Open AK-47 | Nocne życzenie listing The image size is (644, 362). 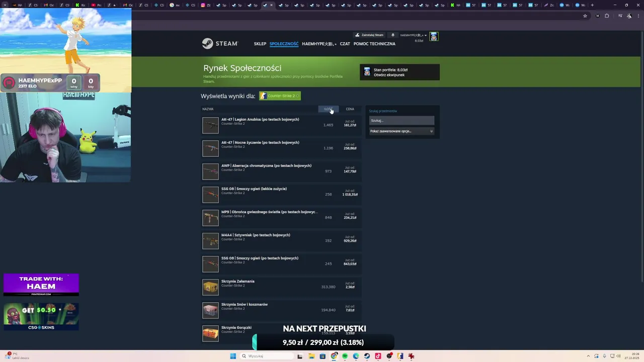pyautogui.click(x=282, y=148)
